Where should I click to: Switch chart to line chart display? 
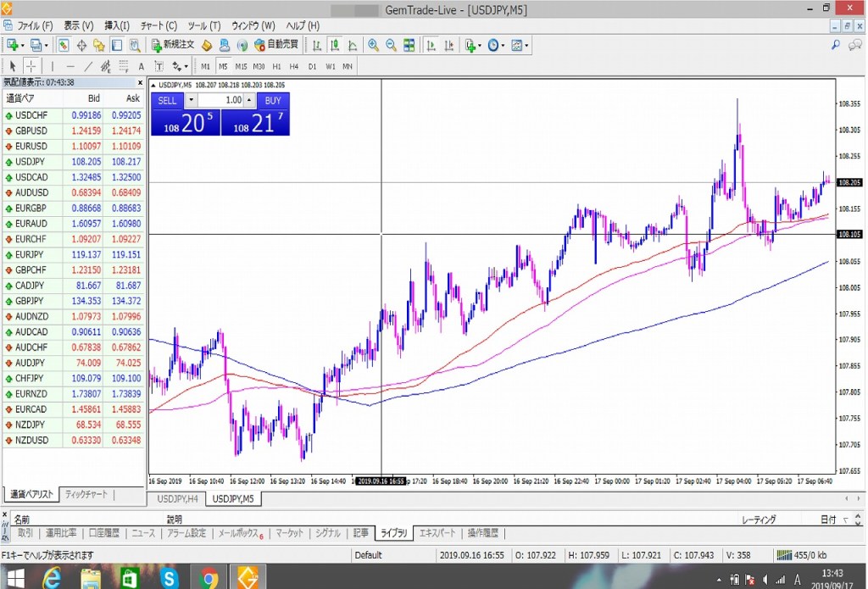[x=353, y=45]
